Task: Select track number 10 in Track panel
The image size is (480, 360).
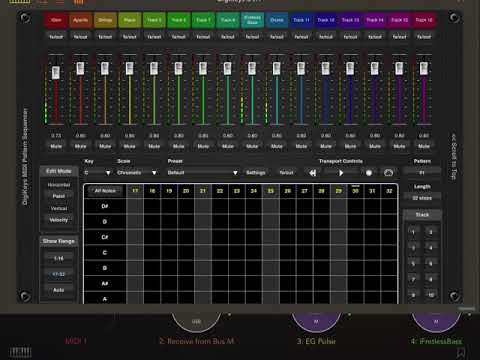Action: point(431,295)
